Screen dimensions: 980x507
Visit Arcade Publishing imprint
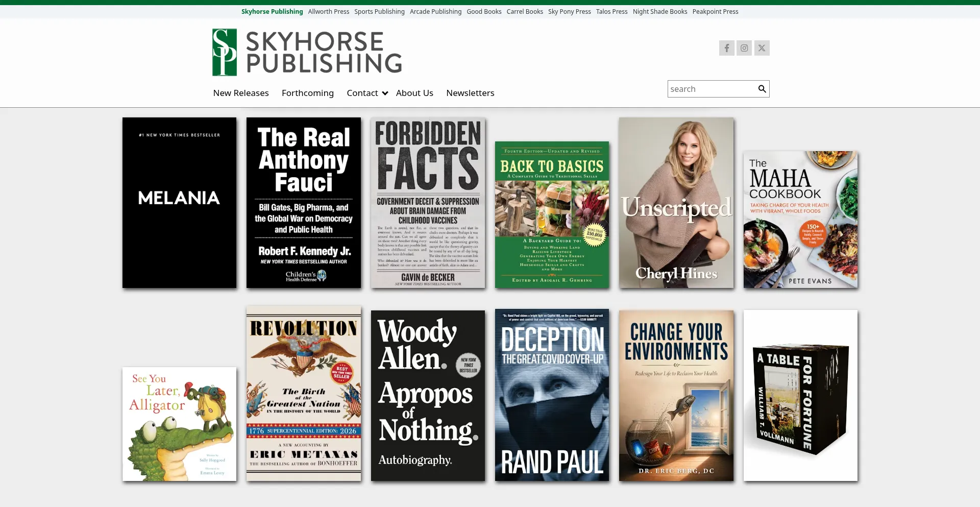pos(435,11)
